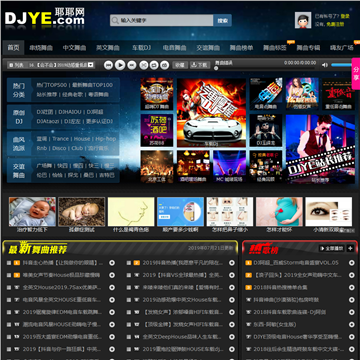Open the 车载DJ nav tab
360x360 pixels.
pos(141,48)
